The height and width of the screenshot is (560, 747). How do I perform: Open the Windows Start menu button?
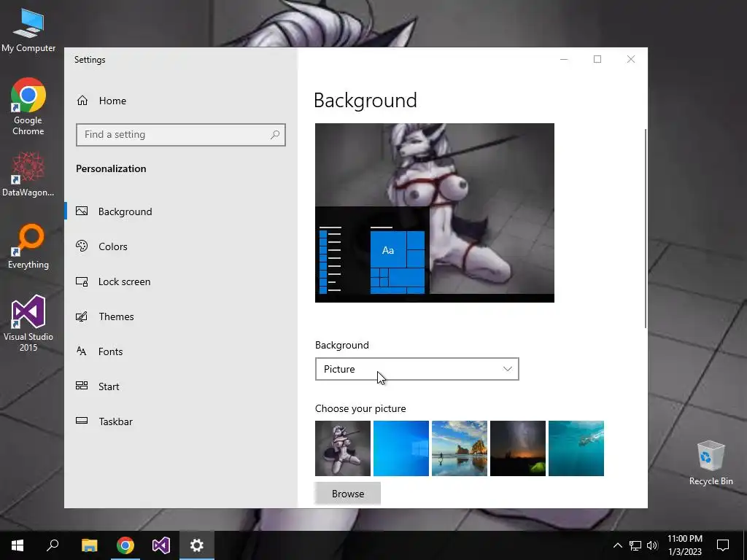18,545
